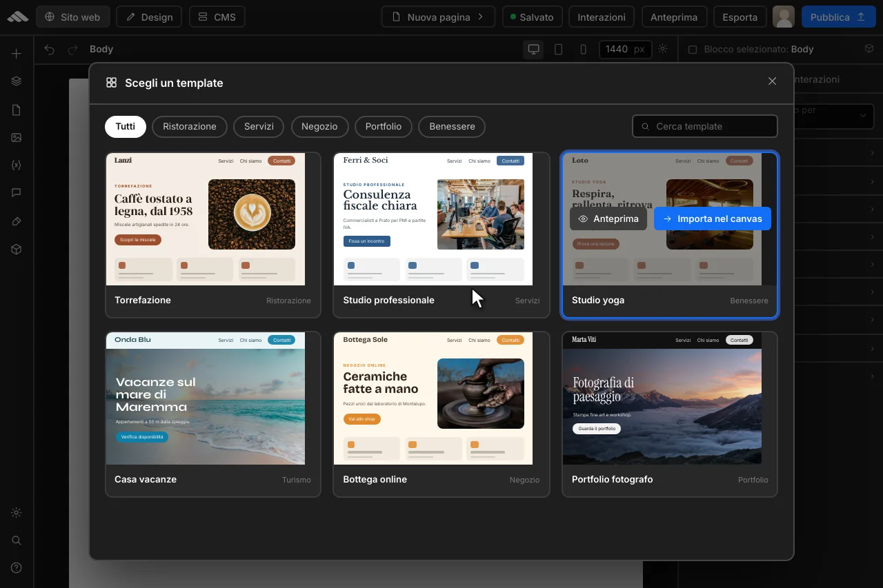The image size is (883, 588).
Task: Select the Tutti filter tab
Action: (x=126, y=127)
